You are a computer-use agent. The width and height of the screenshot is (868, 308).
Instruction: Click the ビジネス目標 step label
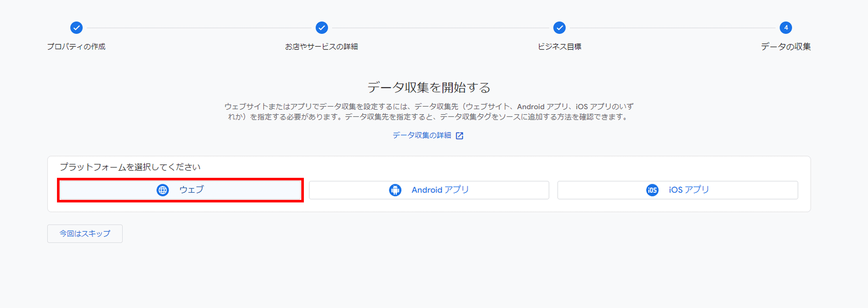click(559, 46)
